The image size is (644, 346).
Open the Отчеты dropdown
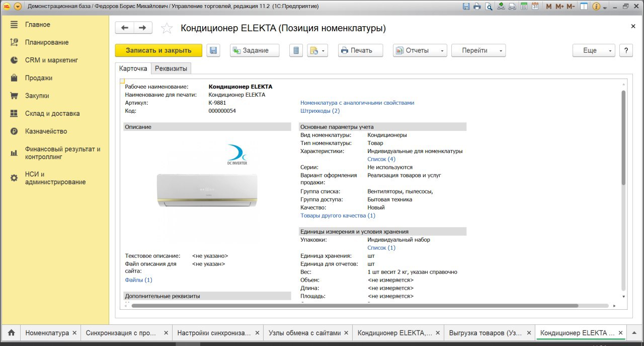(420, 50)
